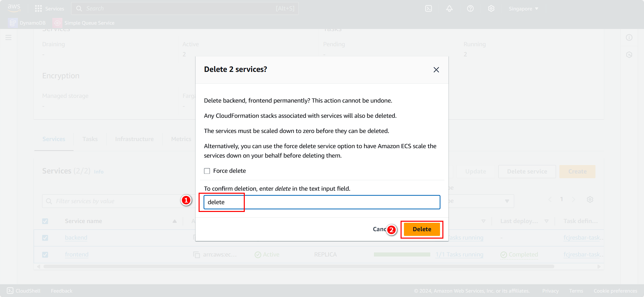Sort using the arrow before Last deployment
644x297 pixels.
click(484, 221)
